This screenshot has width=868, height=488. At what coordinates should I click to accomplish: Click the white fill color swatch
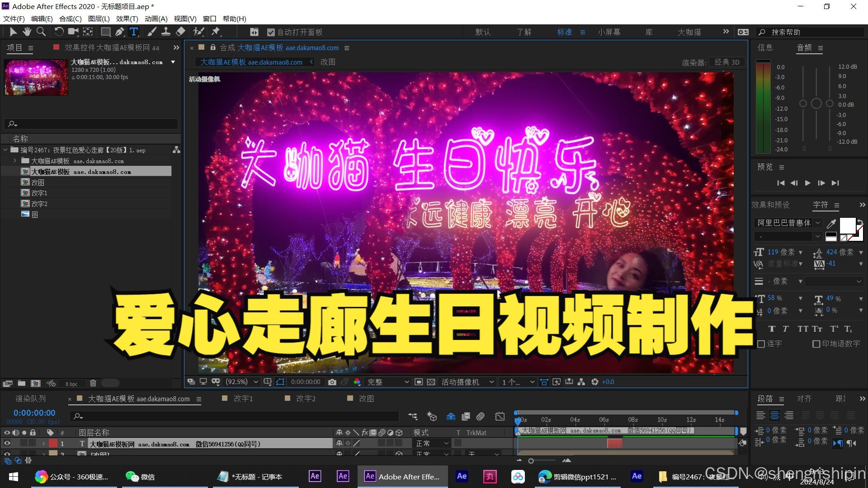(847, 225)
